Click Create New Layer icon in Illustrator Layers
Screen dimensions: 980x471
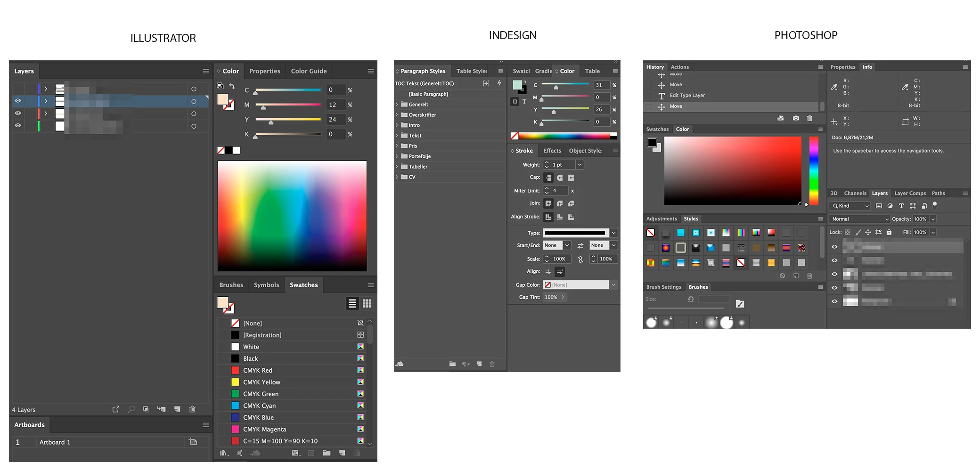tap(177, 409)
